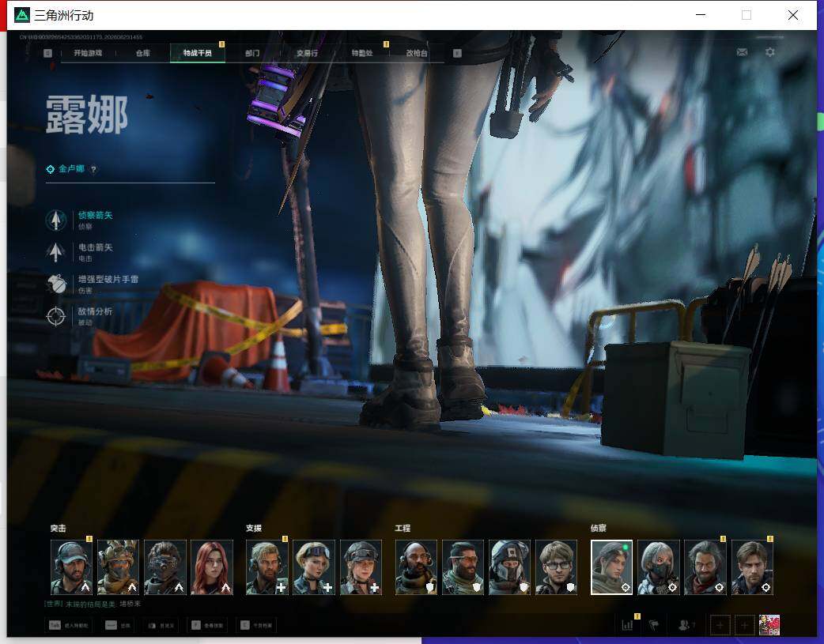The height and width of the screenshot is (644, 824).
Task: Minimize the 三角洲行动 window
Action: pyautogui.click(x=701, y=15)
